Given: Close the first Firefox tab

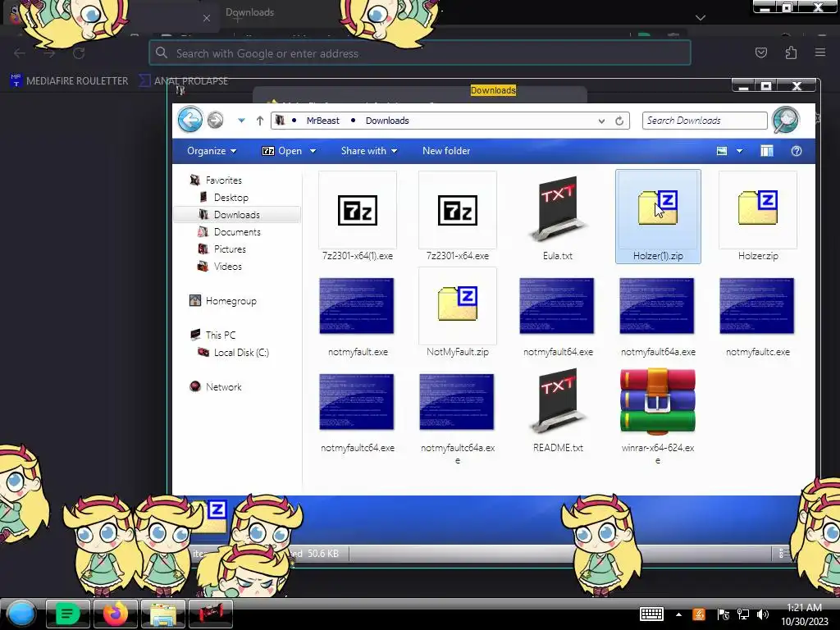Looking at the screenshot, I should click(x=207, y=18).
